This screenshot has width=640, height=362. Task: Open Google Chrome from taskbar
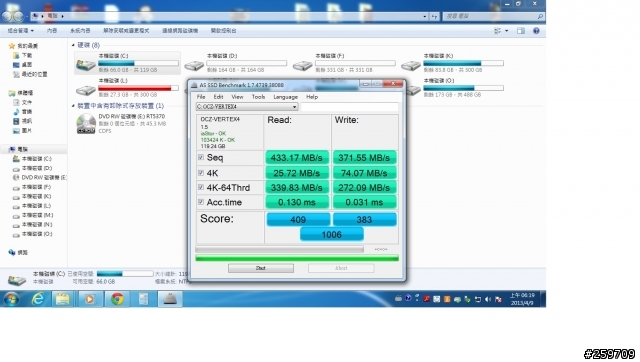click(x=117, y=299)
